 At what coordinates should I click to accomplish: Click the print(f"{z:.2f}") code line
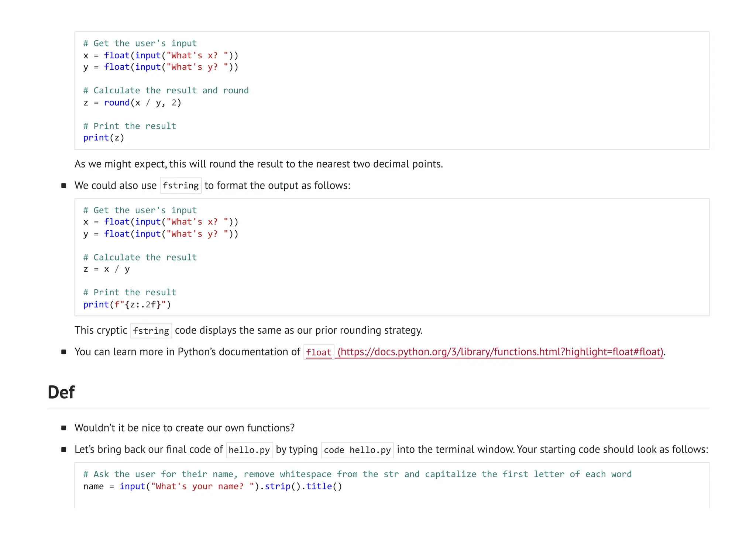[x=127, y=304]
